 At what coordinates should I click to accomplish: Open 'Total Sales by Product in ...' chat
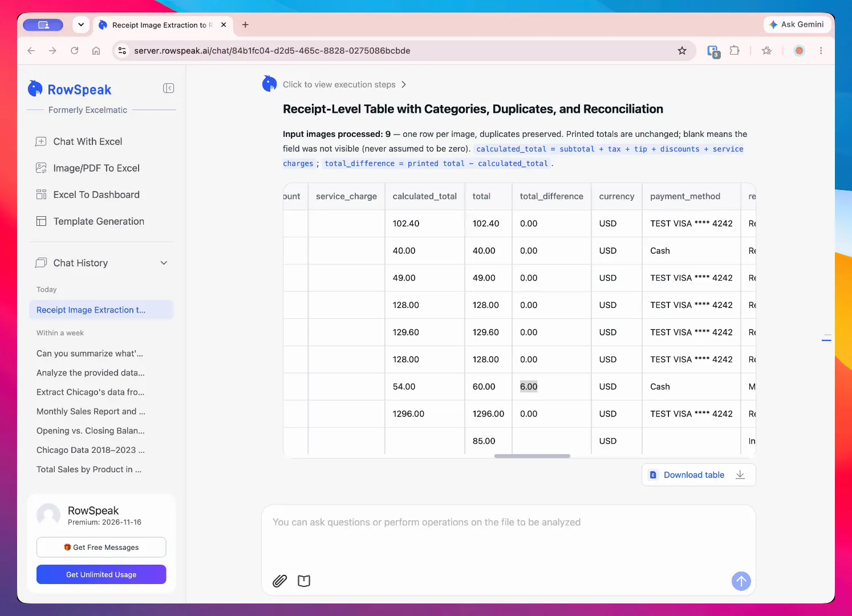[x=89, y=469]
